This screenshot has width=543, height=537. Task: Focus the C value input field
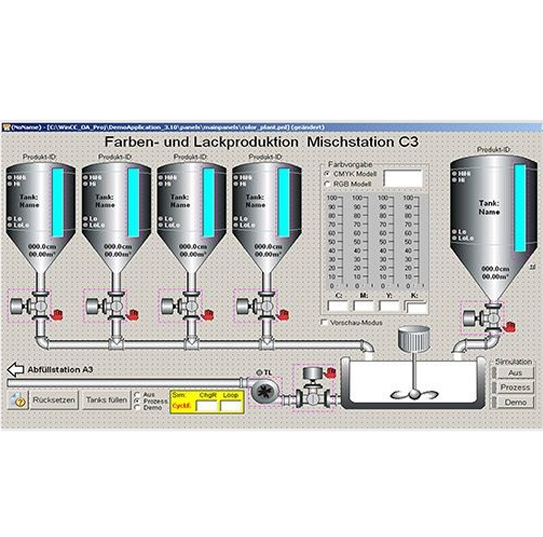(338, 306)
